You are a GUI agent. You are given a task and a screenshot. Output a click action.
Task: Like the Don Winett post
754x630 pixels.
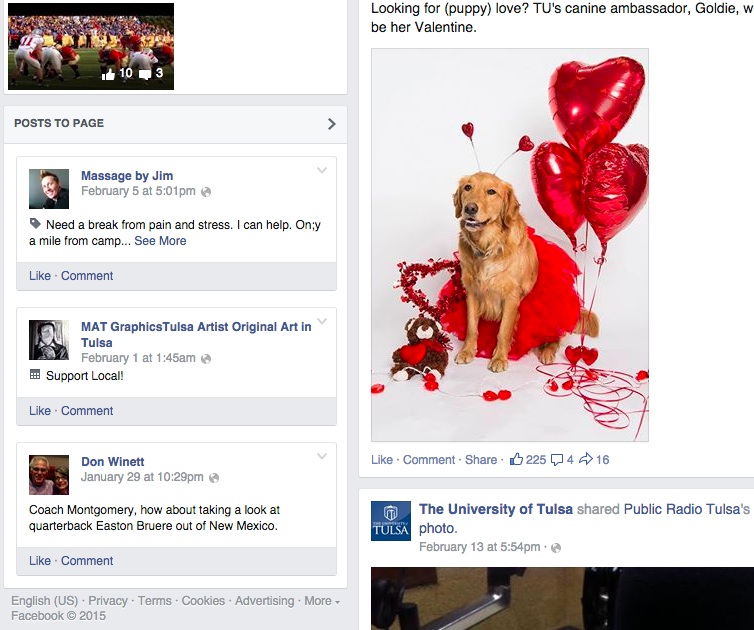point(39,561)
